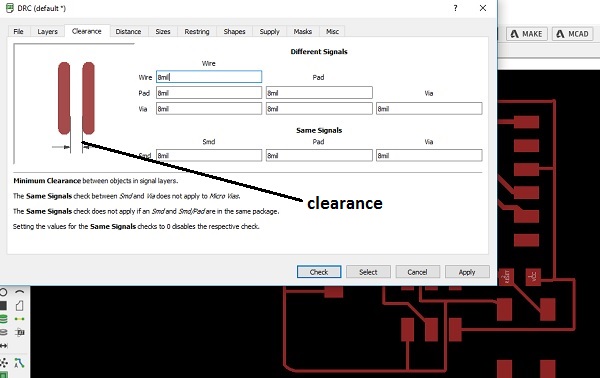This screenshot has height=378, width=600.
Task: Edit the Via-to-Via clearance field
Action: pyautogui.click(x=429, y=109)
